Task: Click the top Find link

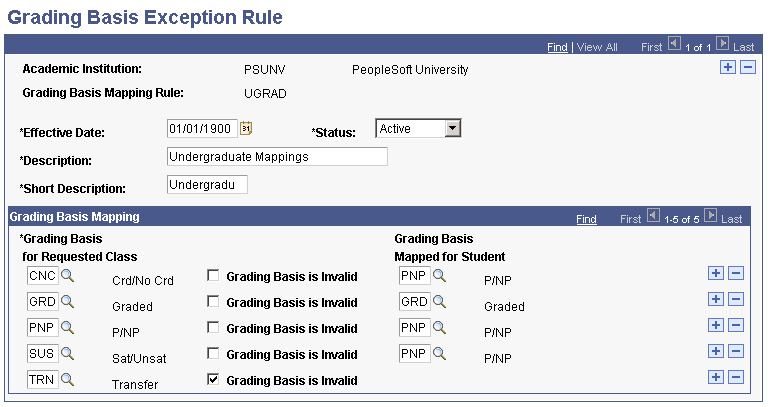Action: pos(557,47)
